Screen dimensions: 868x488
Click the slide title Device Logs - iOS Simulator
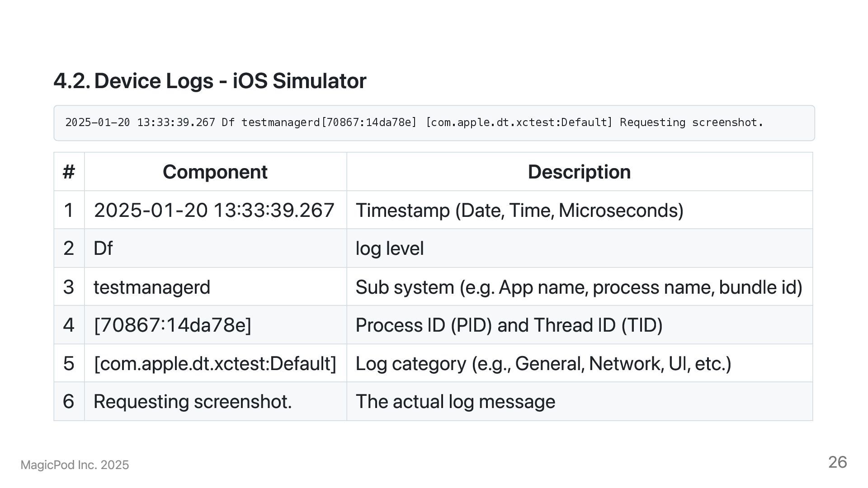tap(210, 81)
